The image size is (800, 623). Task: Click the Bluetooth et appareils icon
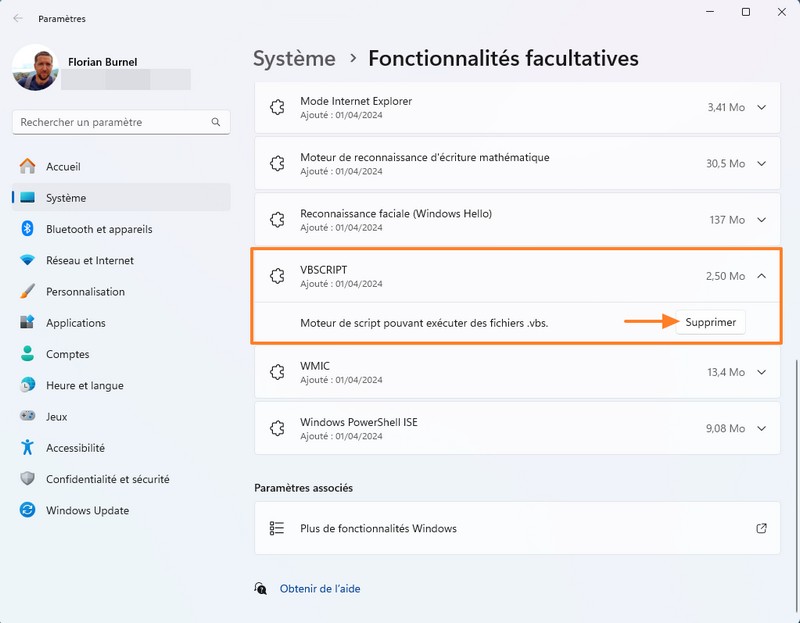point(27,229)
